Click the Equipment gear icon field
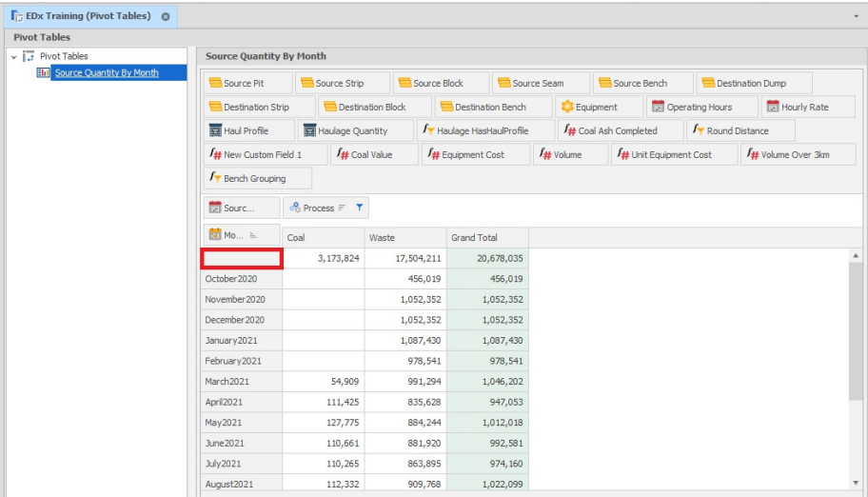868x497 pixels. point(566,108)
